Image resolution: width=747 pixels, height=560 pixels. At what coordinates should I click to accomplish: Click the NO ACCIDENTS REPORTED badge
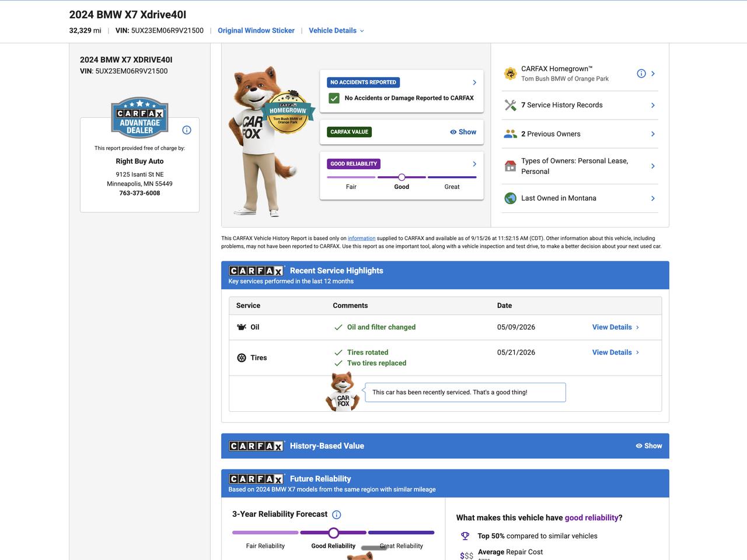(363, 82)
